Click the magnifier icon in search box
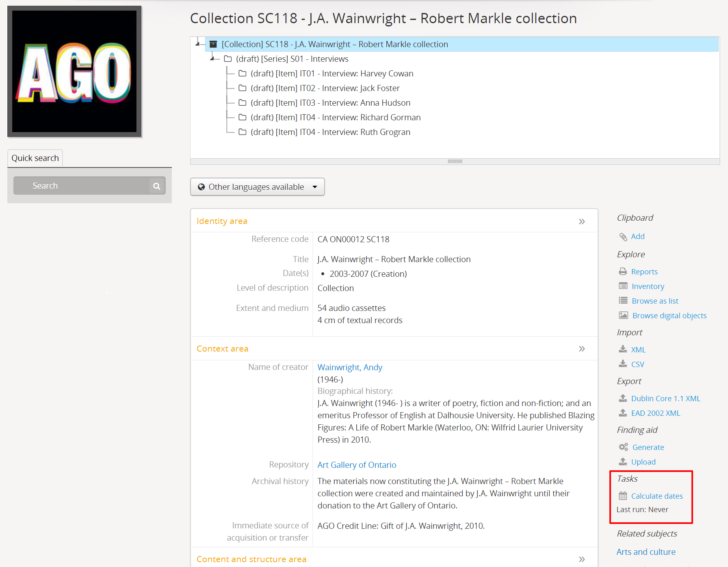728x567 pixels. 156,186
